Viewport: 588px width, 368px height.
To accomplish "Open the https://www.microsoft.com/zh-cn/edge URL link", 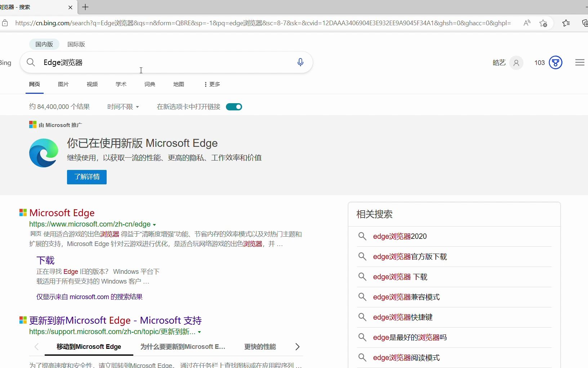I will pyautogui.click(x=90, y=224).
